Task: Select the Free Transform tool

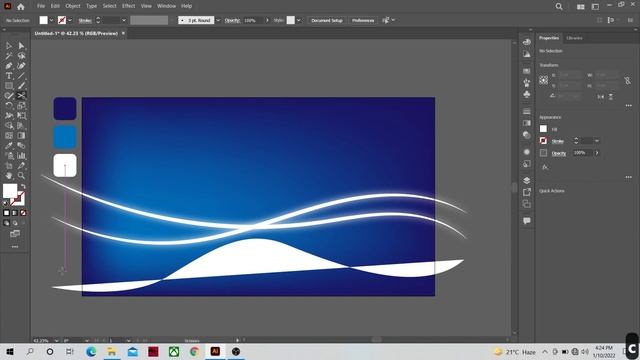Action: (x=21, y=116)
